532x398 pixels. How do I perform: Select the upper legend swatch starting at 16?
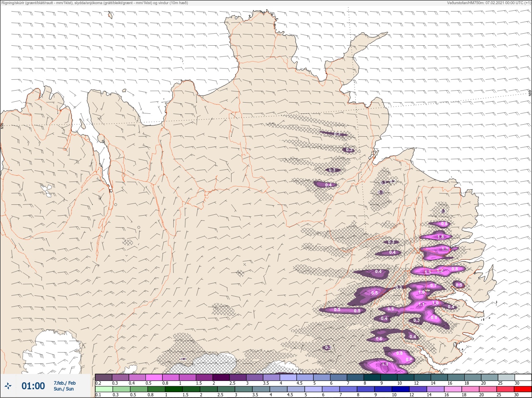pyautogui.click(x=456, y=377)
